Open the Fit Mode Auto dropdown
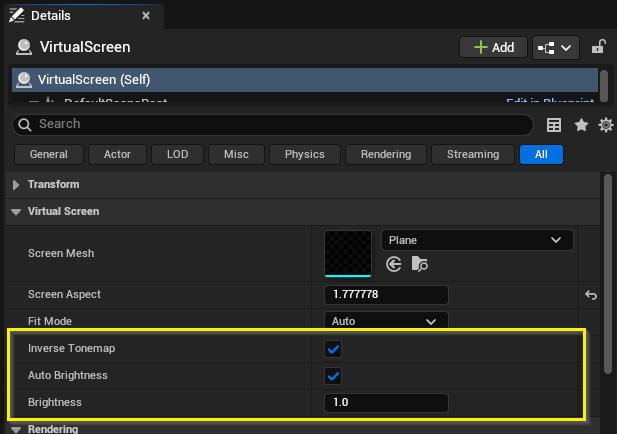 [386, 321]
